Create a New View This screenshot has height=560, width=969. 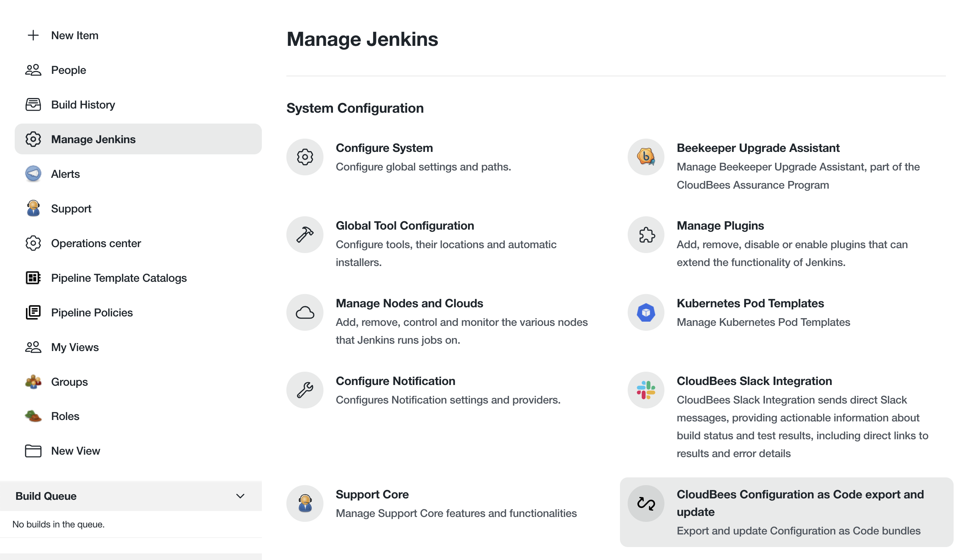[x=75, y=450]
